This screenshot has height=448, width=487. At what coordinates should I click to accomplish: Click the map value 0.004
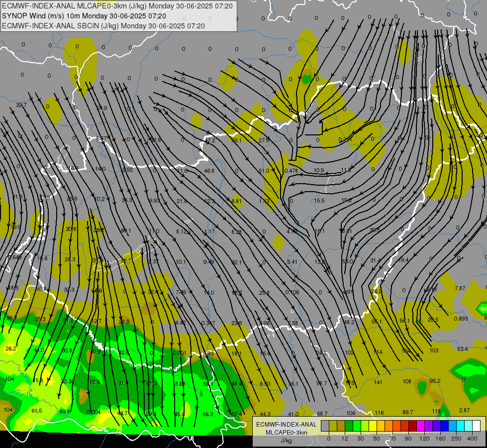pyautogui.click(x=94, y=412)
